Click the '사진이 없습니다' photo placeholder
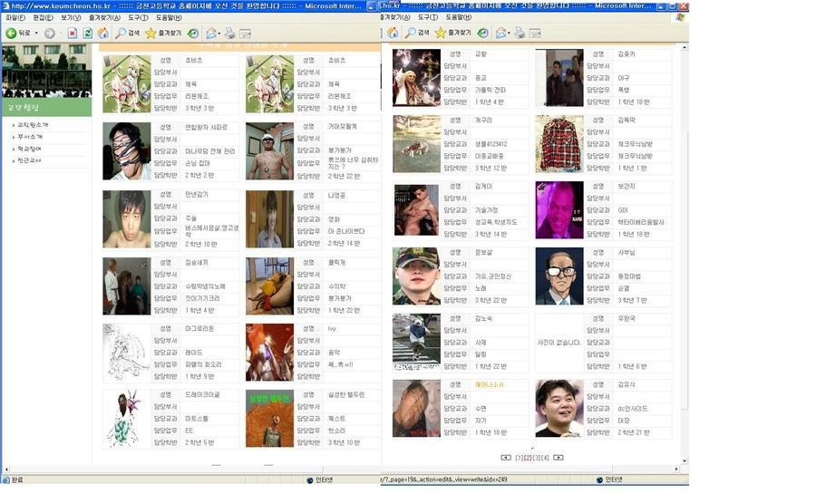The width and height of the screenshot is (816, 504). (558, 343)
